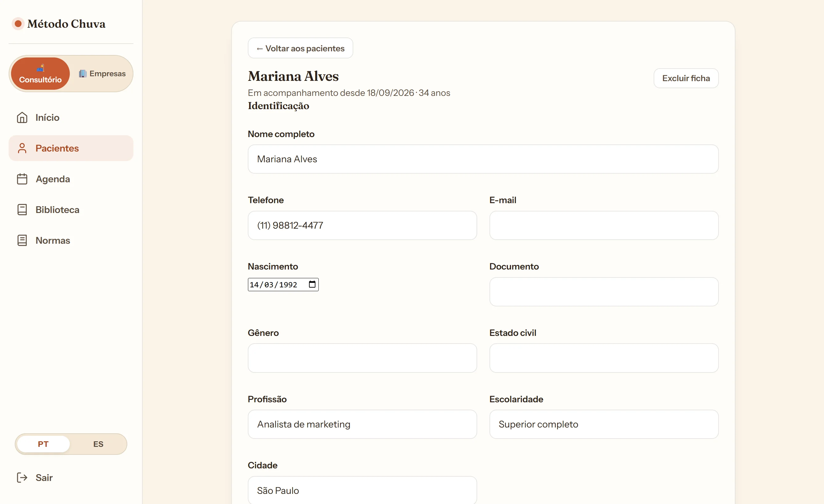
Task: Open the Início menu item
Action: [x=71, y=118]
